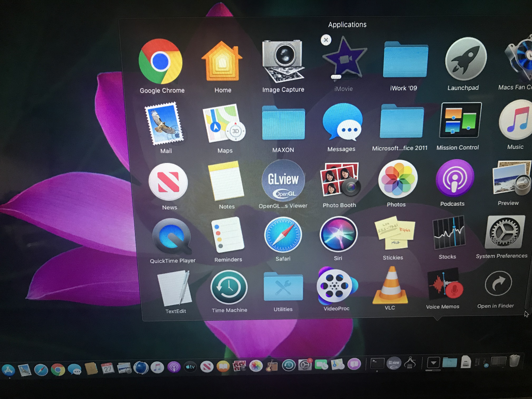The height and width of the screenshot is (399, 532).
Task: Open System Preferences from the grid
Action: point(504,232)
